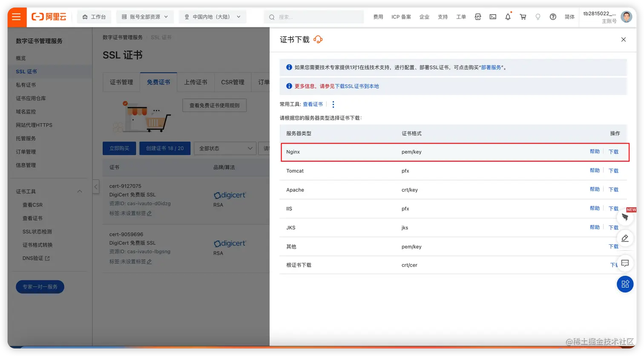Edit the tag for cert-9059696
The image size is (644, 356).
pyautogui.click(x=149, y=262)
